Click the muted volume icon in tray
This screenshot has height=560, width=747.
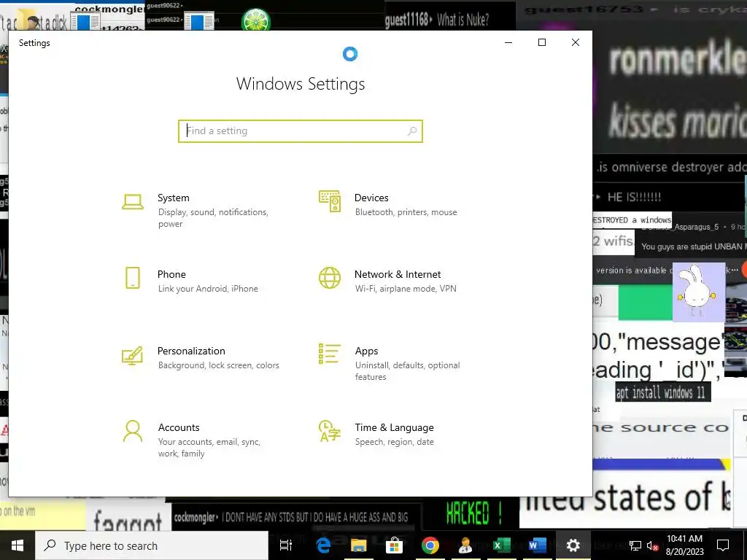point(652,545)
